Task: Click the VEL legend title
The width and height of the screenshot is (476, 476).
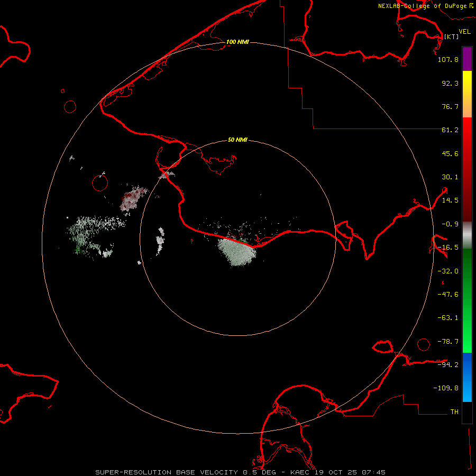Action: tap(465, 31)
